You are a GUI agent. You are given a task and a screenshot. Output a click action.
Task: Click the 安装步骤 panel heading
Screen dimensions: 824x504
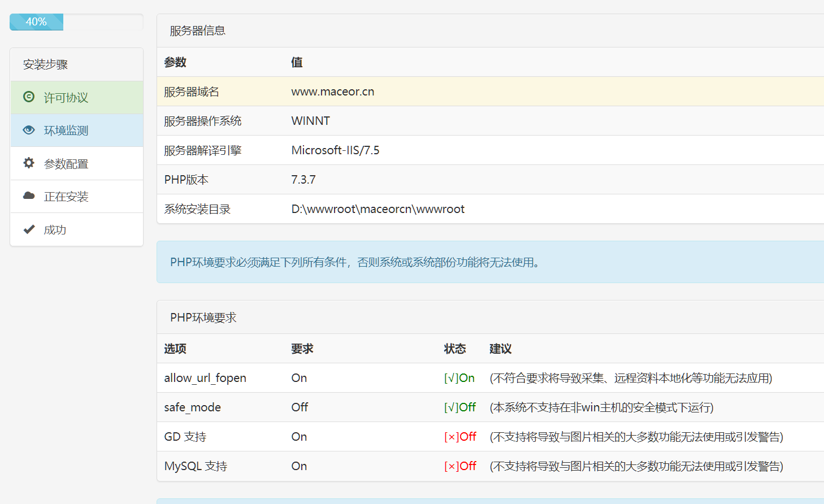tap(77, 64)
